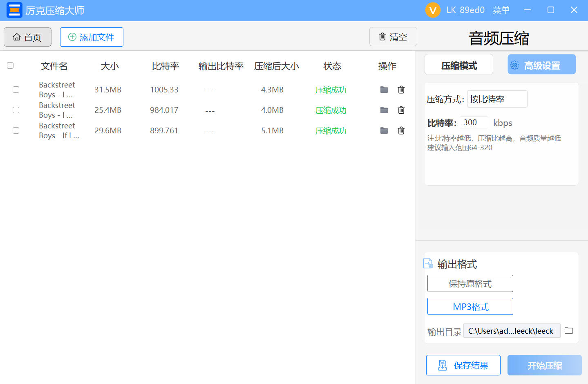
Task: Open the 菜单 menu in the title bar
Action: click(x=501, y=10)
